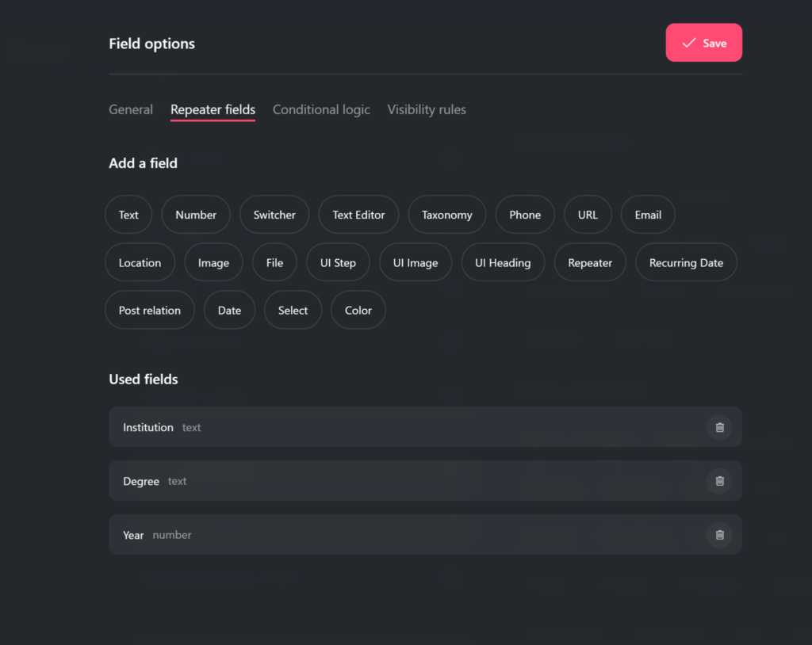Add a Switcher field
The width and height of the screenshot is (812, 645).
[274, 215]
